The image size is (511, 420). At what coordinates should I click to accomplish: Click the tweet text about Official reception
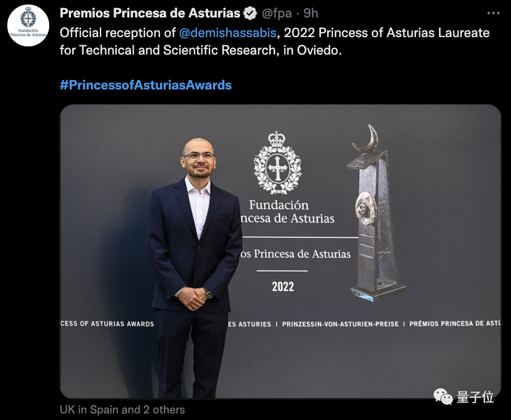275,41
